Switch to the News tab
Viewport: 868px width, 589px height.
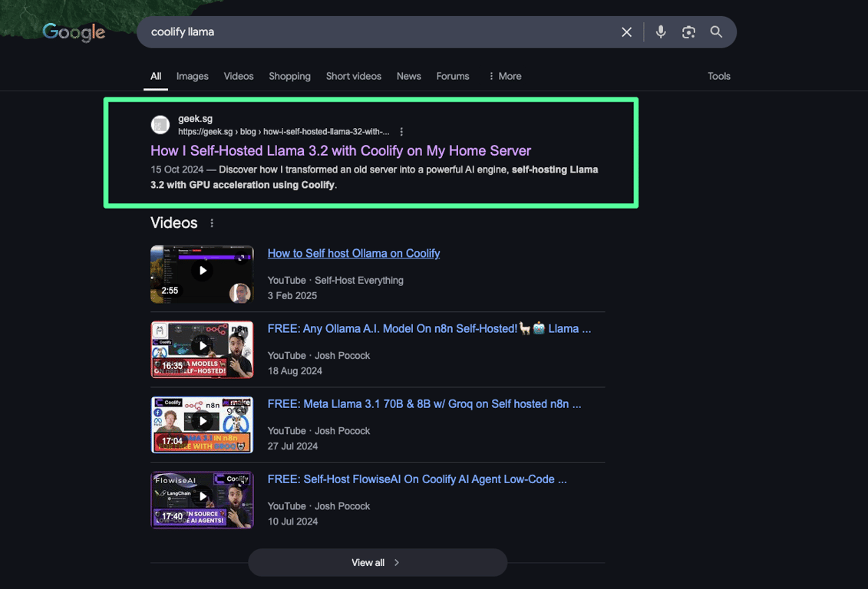pos(408,77)
